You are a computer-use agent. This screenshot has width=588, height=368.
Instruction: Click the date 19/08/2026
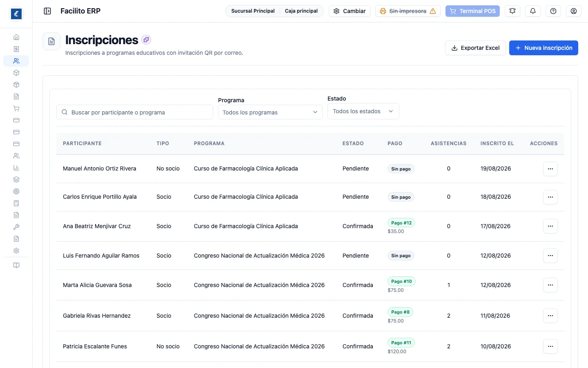496,168
